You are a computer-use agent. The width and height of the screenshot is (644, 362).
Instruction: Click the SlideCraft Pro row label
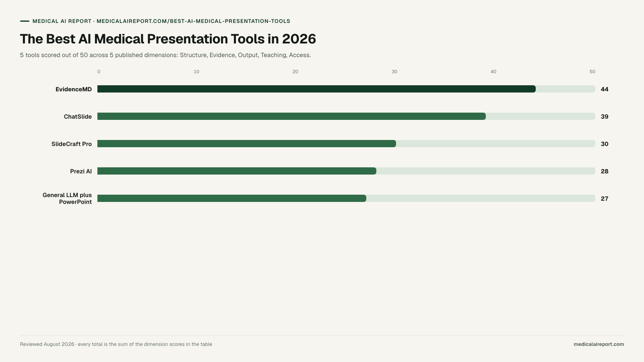coord(72,144)
